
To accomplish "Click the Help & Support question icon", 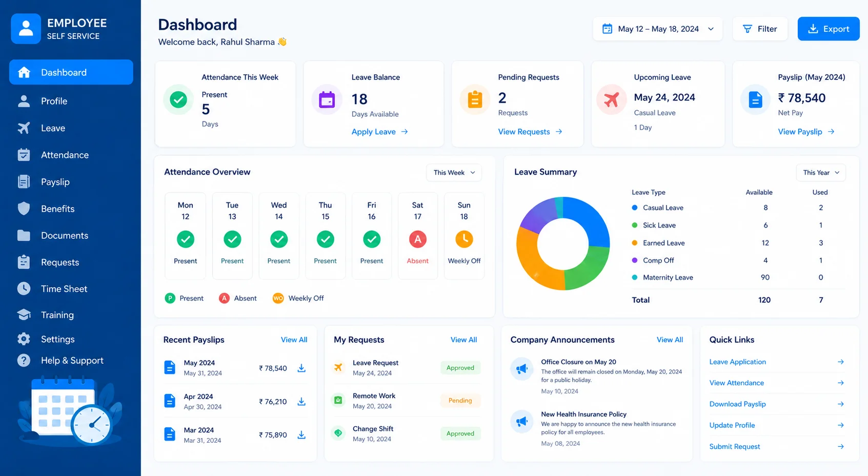I will pos(24,360).
